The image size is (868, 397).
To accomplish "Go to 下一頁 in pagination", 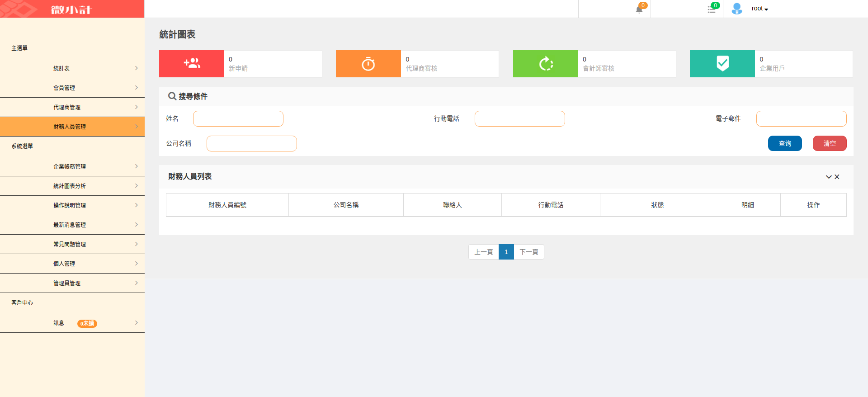I will pos(528,252).
